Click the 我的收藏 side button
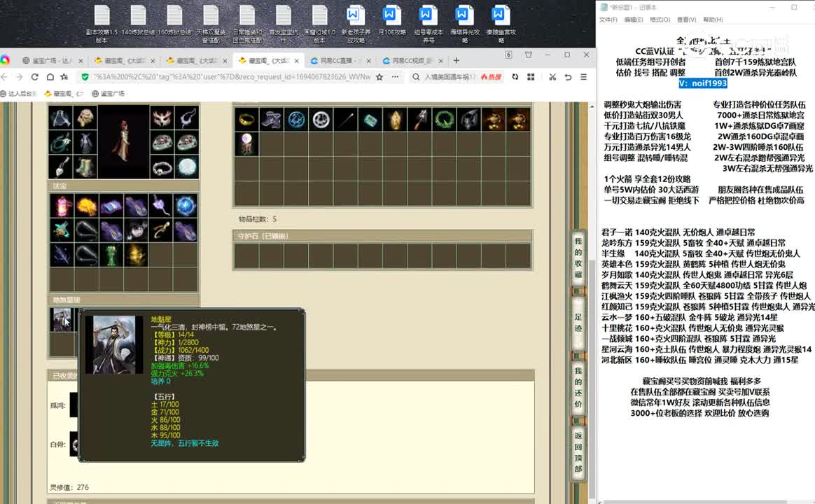The width and height of the screenshot is (815, 504). click(578, 258)
